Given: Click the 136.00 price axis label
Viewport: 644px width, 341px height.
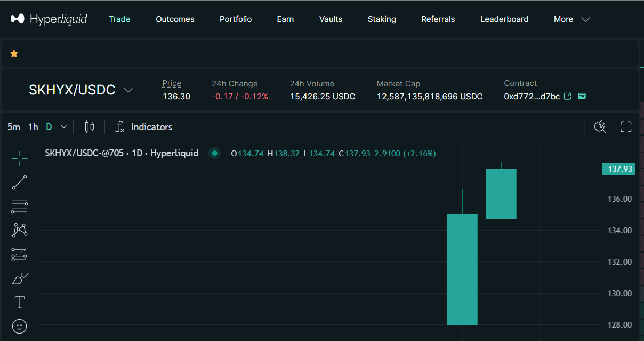Looking at the screenshot, I should (620, 199).
